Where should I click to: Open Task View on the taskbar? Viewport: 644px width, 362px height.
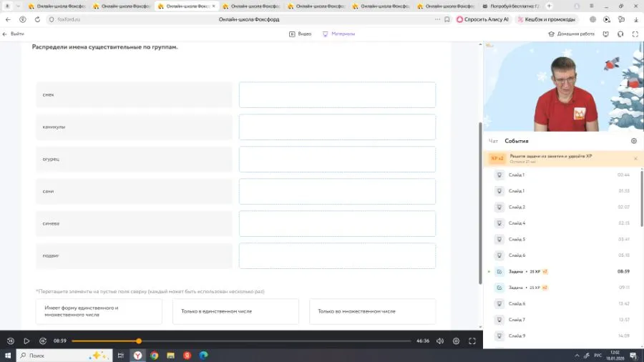pos(121,356)
